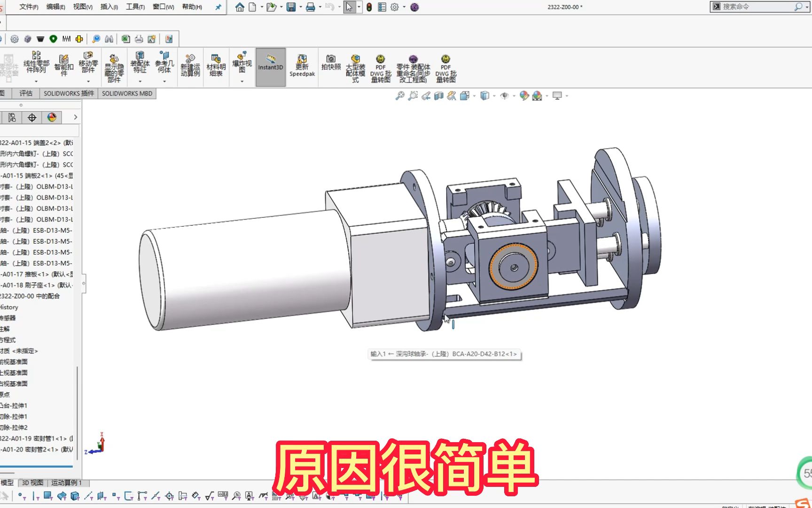The height and width of the screenshot is (508, 812).
Task: Click 更新 Speedpak button
Action: (302, 66)
